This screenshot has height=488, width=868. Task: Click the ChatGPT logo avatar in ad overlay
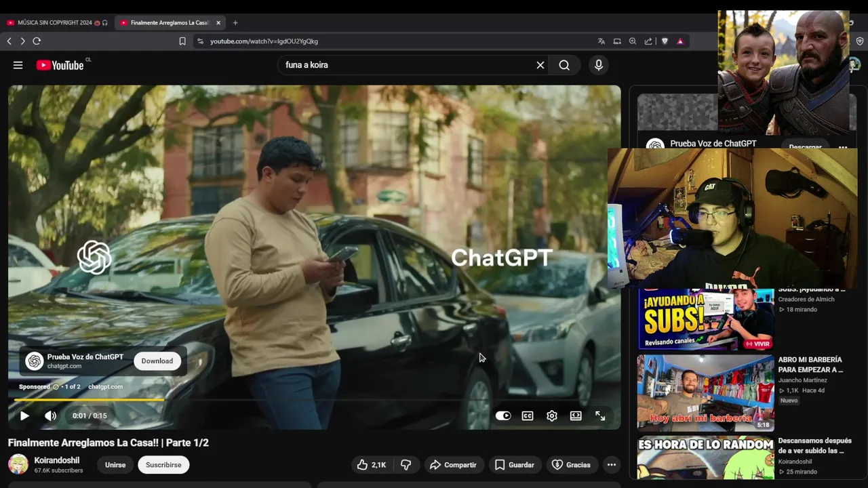(x=35, y=361)
